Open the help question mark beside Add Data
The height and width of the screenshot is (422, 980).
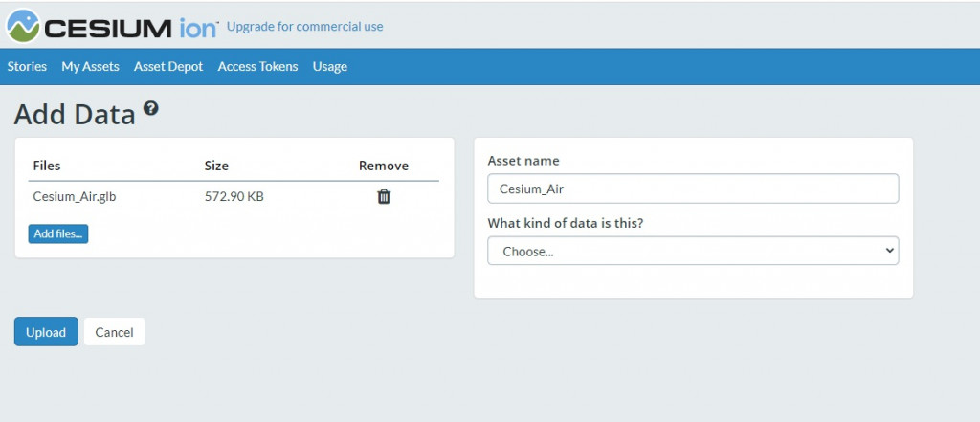(x=150, y=109)
